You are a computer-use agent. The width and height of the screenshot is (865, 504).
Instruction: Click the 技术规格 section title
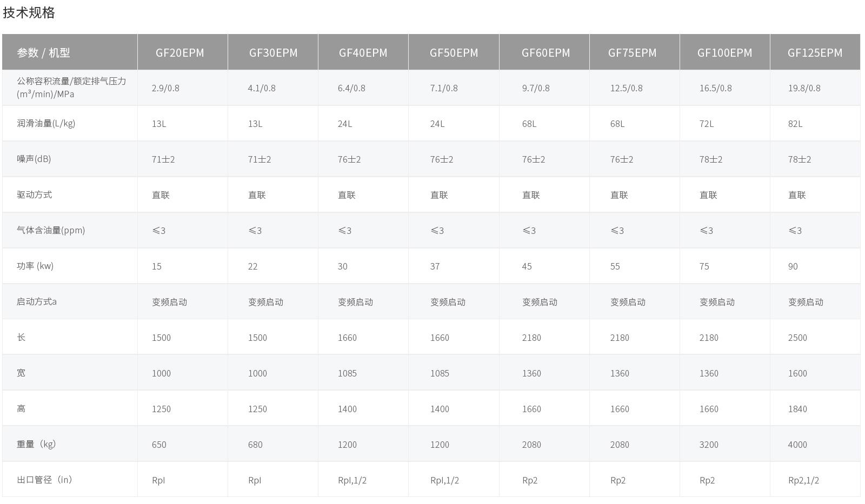pyautogui.click(x=29, y=13)
